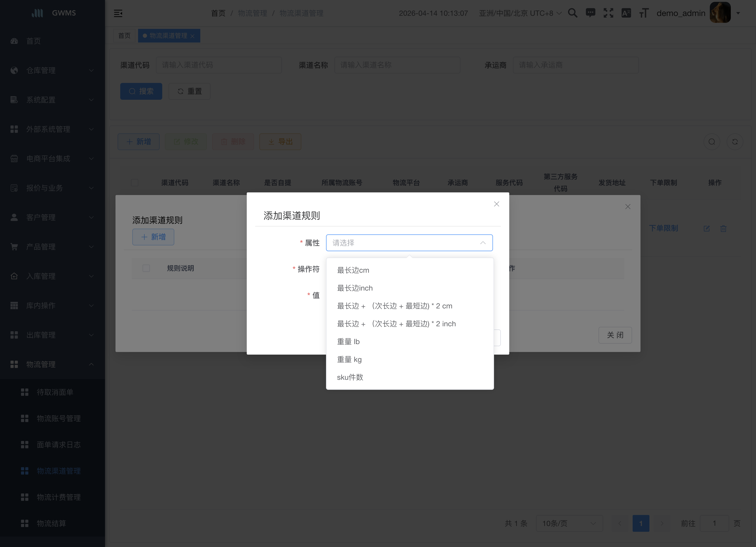
Task: Click the edit icon in channel row
Action: point(706,228)
